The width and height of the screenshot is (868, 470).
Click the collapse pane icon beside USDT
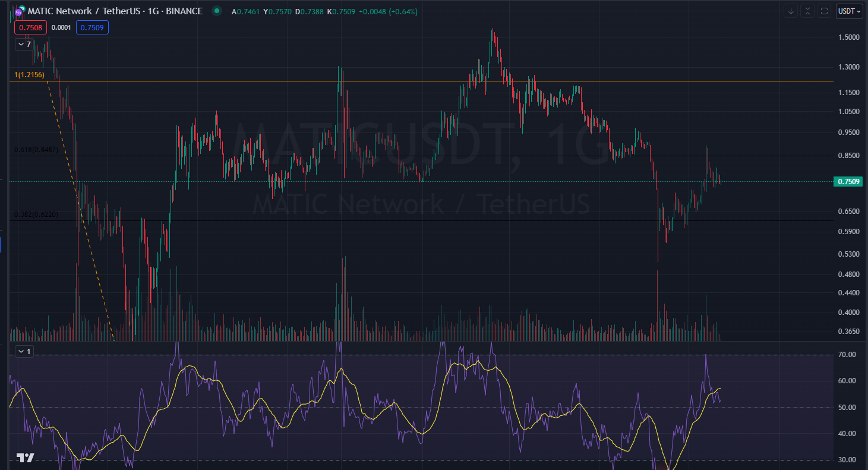coord(807,11)
